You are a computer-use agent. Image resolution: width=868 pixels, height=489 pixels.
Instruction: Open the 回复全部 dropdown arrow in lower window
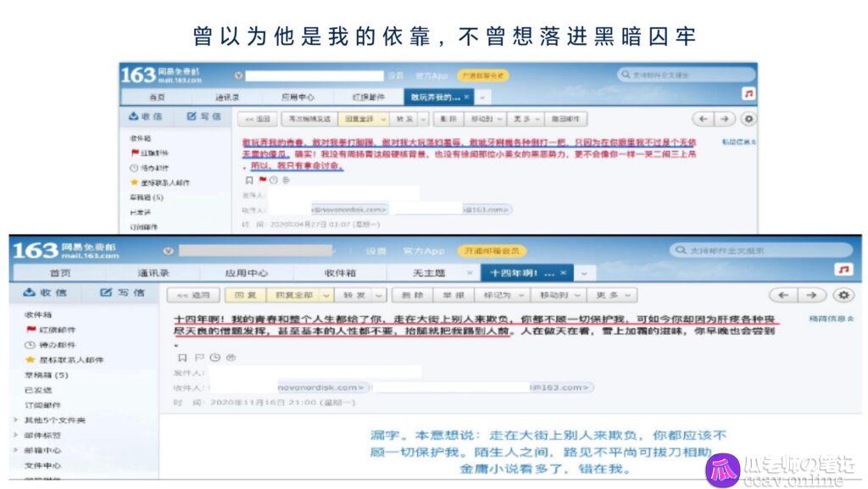pos(326,296)
